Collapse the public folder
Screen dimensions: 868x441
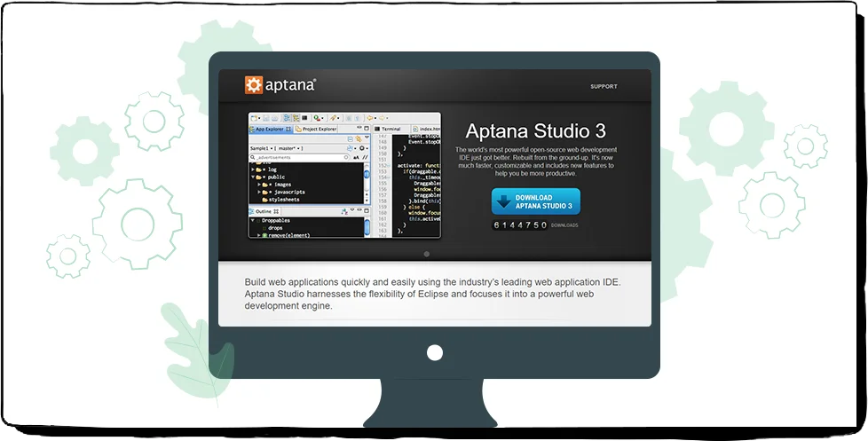click(252, 177)
